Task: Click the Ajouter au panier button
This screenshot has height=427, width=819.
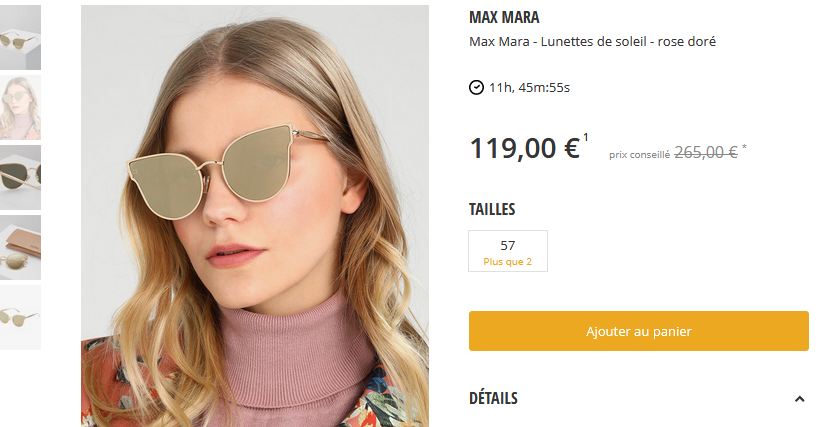Action: [x=638, y=331]
